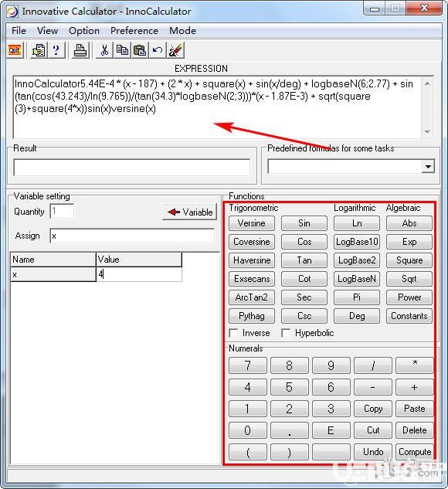Click the plus key

(x=415, y=387)
